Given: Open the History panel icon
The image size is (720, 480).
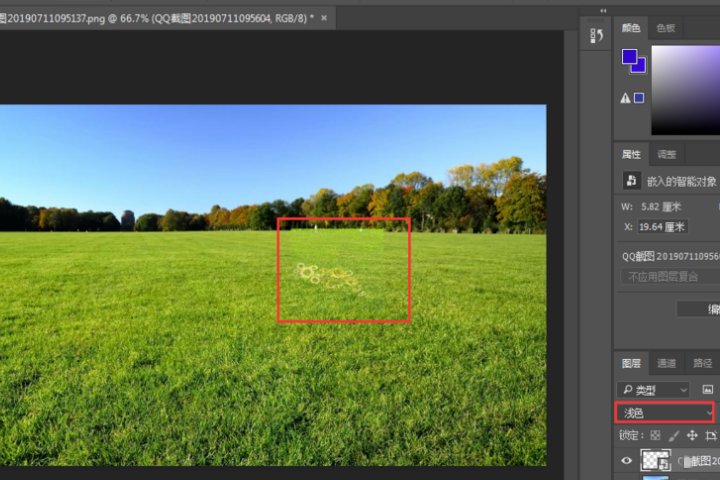Looking at the screenshot, I should [x=596, y=35].
